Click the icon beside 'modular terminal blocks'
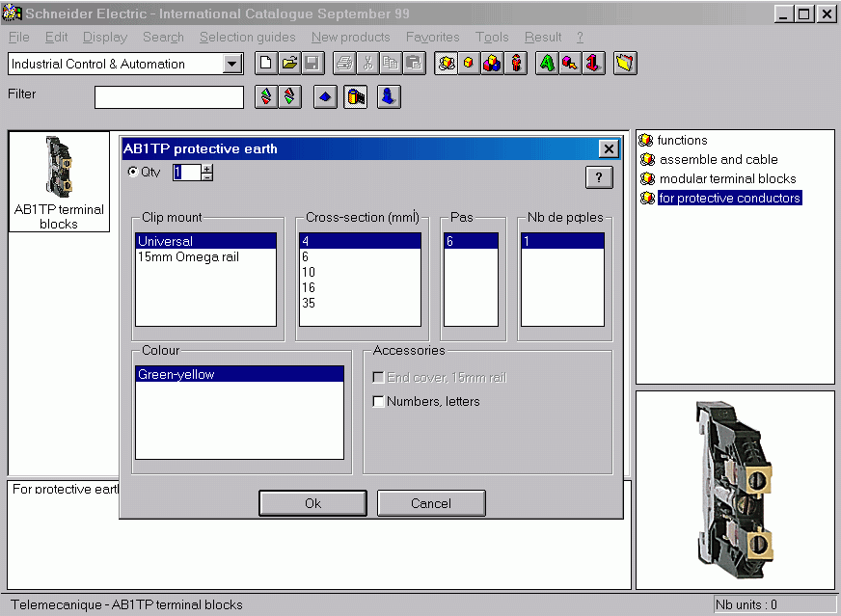 pyautogui.click(x=647, y=179)
